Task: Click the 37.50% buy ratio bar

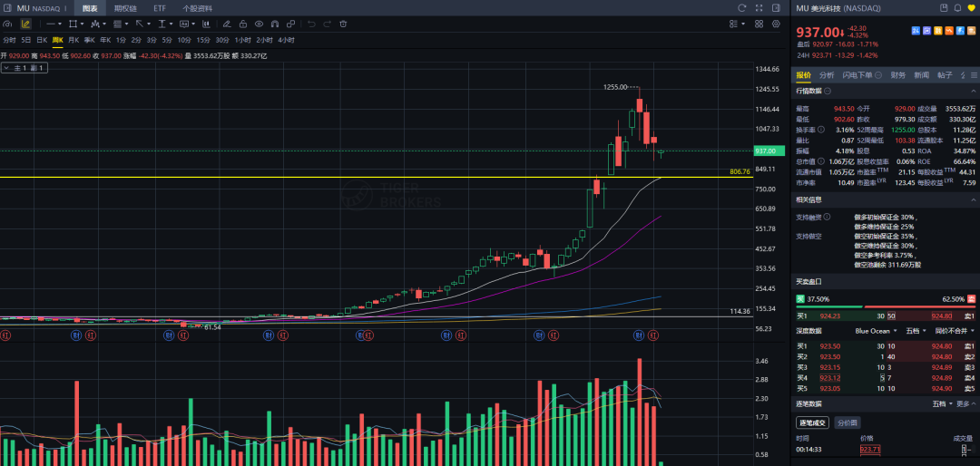Action: pos(828,306)
